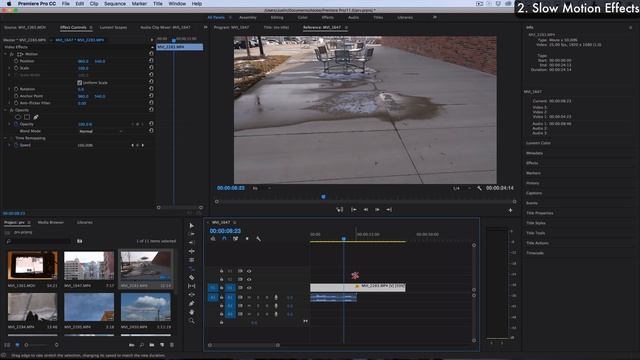Open monitor settings wrench icon
The height and width of the screenshot is (360, 640).
(479, 188)
